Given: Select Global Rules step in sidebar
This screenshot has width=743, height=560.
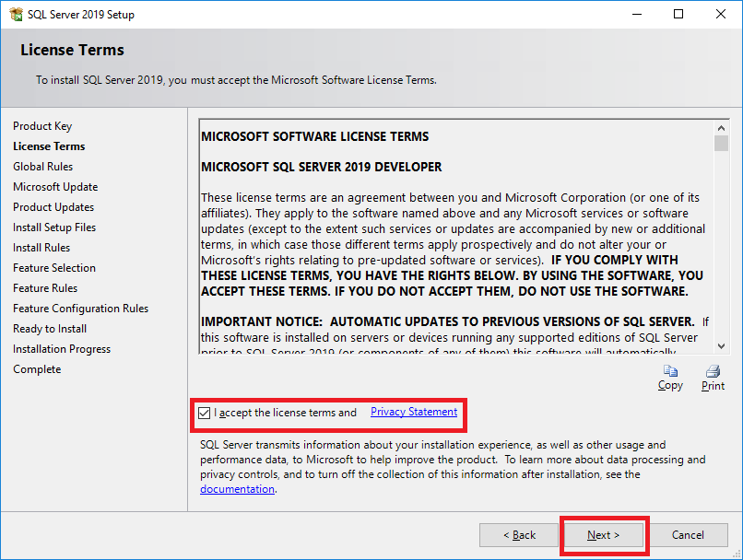Looking at the screenshot, I should pyautogui.click(x=43, y=167).
